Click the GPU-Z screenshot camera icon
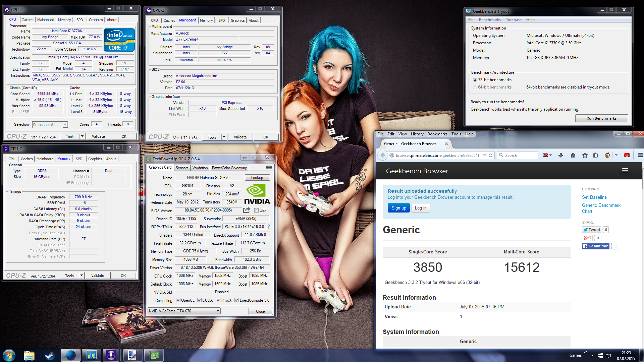644x362 pixels. (269, 167)
